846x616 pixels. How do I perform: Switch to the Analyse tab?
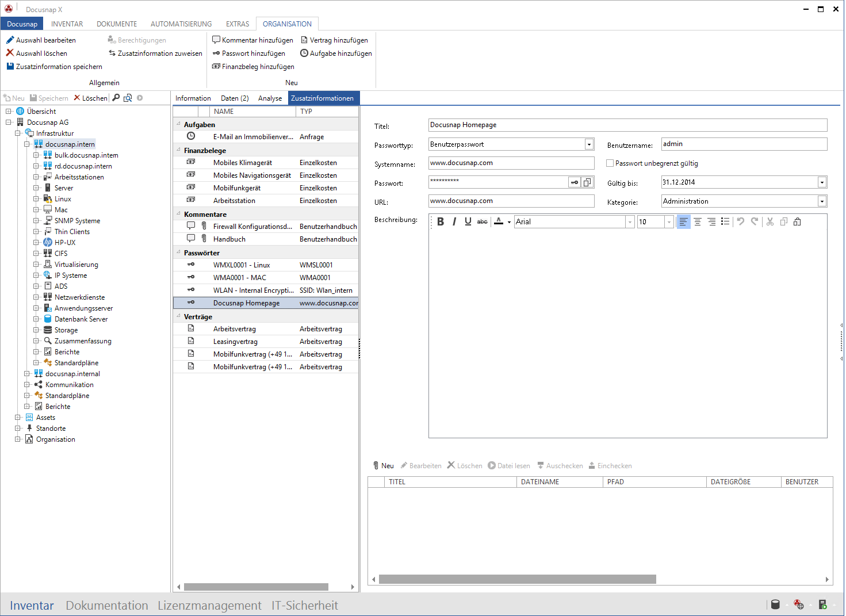click(270, 98)
